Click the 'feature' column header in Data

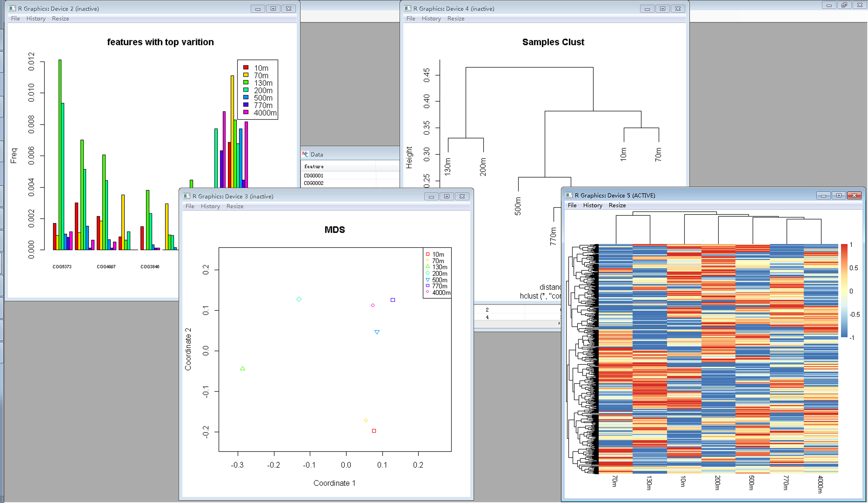tap(314, 166)
